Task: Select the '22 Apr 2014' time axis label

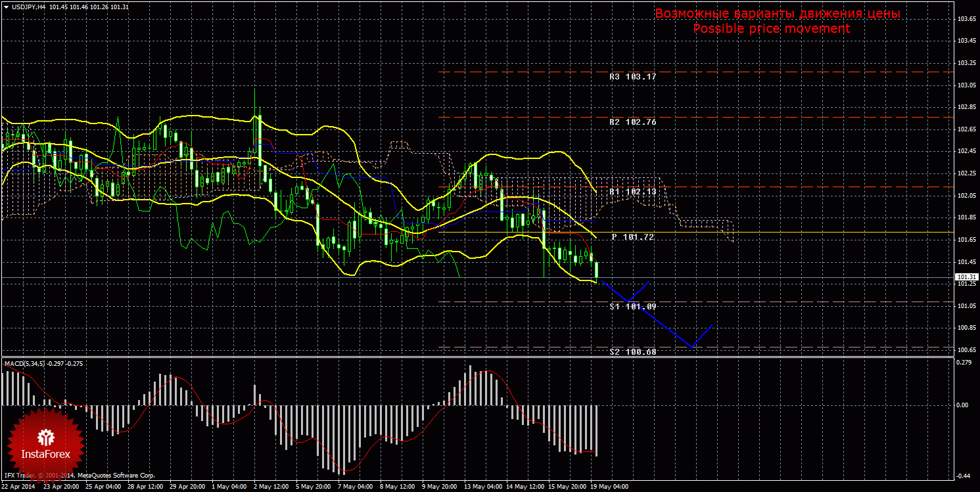Action: click(19, 487)
